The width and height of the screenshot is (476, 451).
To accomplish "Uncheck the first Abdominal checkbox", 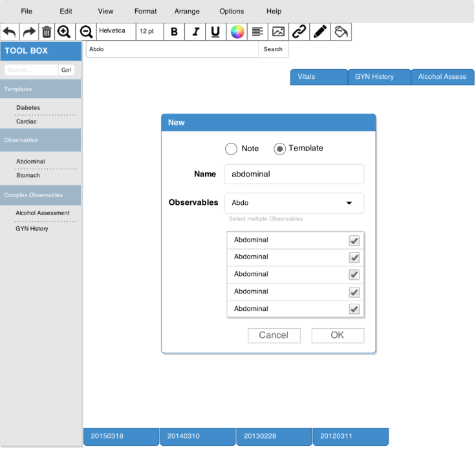I will 354,240.
